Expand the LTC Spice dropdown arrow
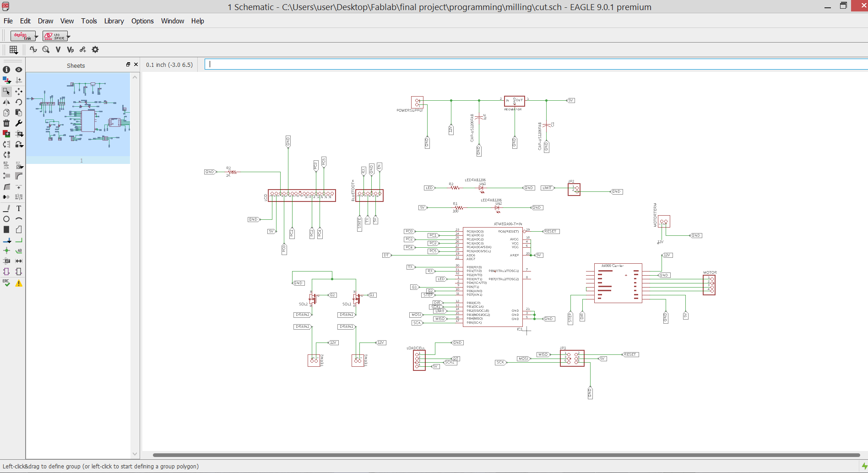Viewport: 868px width, 473px height. [68, 36]
